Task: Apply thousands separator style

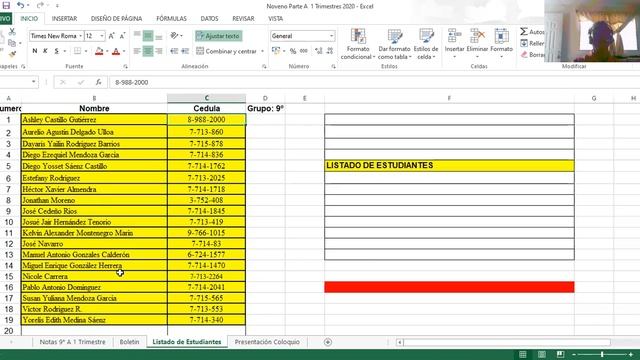Action: pos(304,51)
